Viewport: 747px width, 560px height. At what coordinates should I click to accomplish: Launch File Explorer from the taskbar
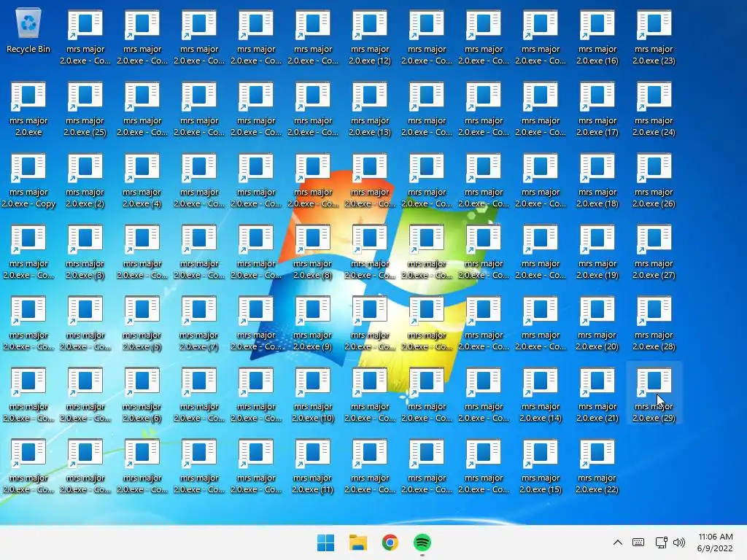[x=357, y=542]
